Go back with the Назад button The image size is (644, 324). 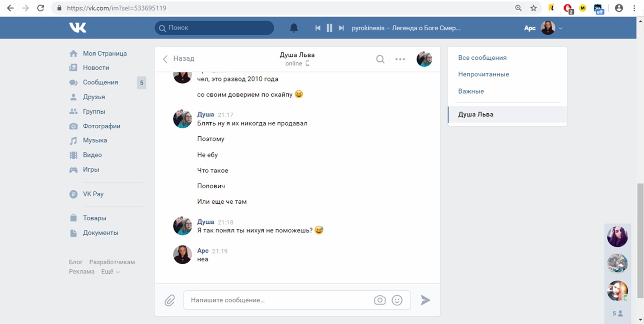[179, 59]
